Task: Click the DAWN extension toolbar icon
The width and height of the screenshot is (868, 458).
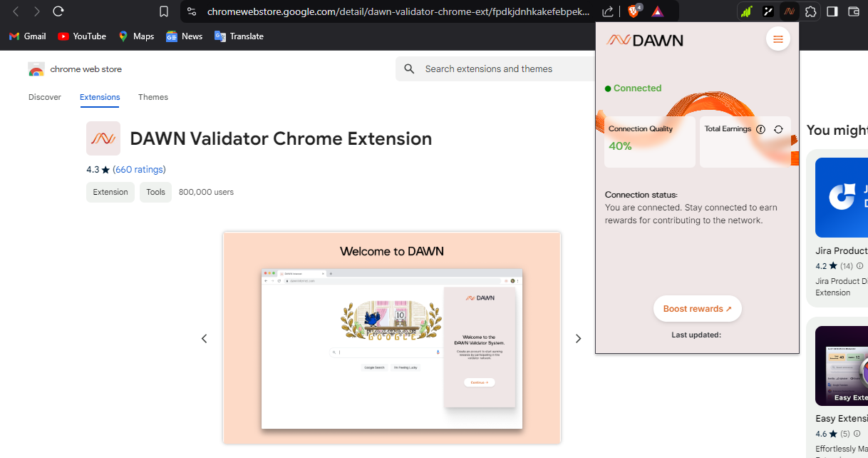Action: [x=789, y=11]
